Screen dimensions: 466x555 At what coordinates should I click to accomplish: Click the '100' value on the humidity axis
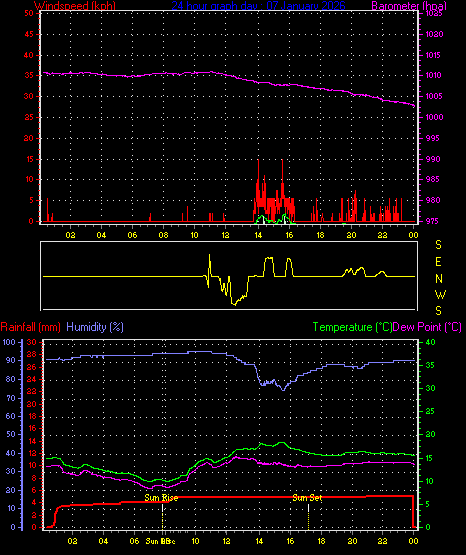9,342
